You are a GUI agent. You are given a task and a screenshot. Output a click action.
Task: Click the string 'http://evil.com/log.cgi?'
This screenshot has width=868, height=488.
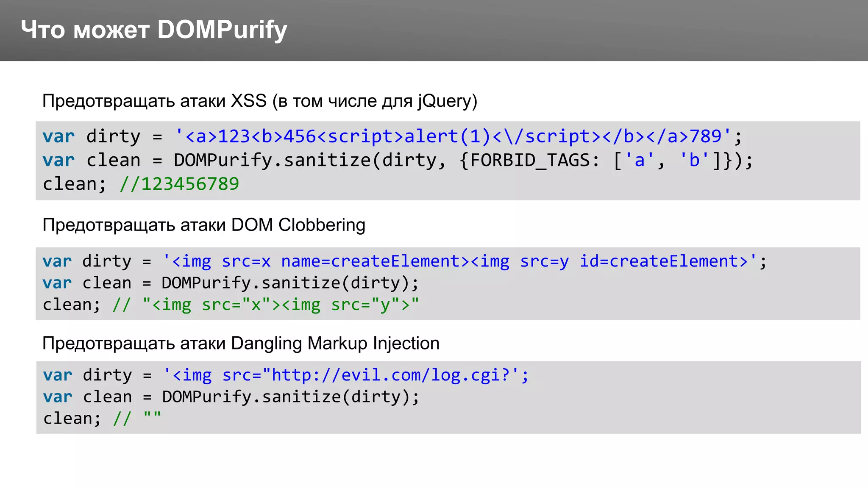pyautogui.click(x=390, y=375)
